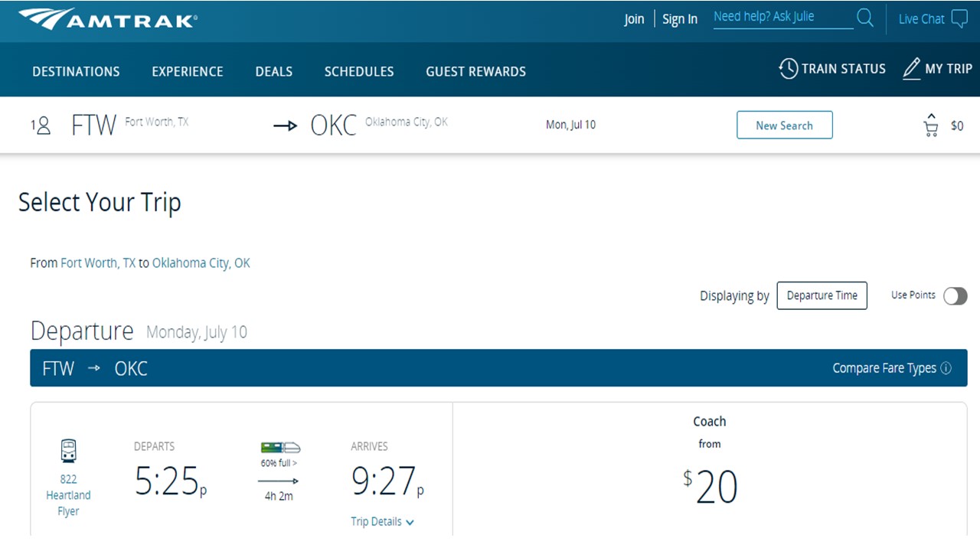The width and height of the screenshot is (980, 551).
Task: Click the Oklahoma City, OK link
Action: click(201, 262)
